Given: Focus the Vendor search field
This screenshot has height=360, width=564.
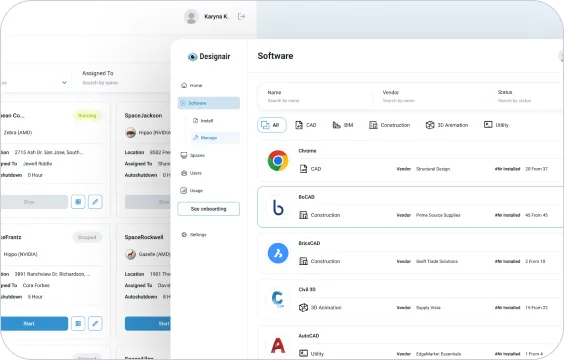Looking at the screenshot, I should tap(432, 96).
